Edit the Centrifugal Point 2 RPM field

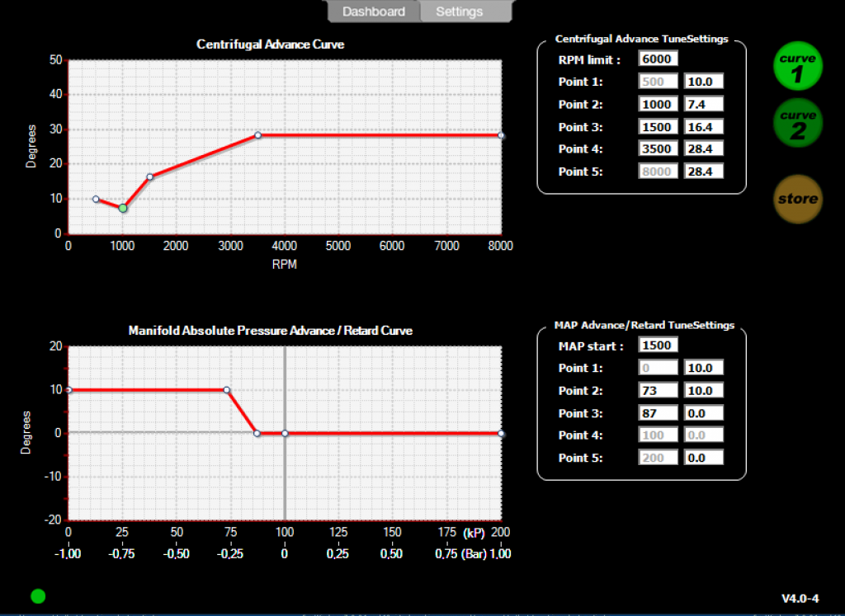pos(658,105)
